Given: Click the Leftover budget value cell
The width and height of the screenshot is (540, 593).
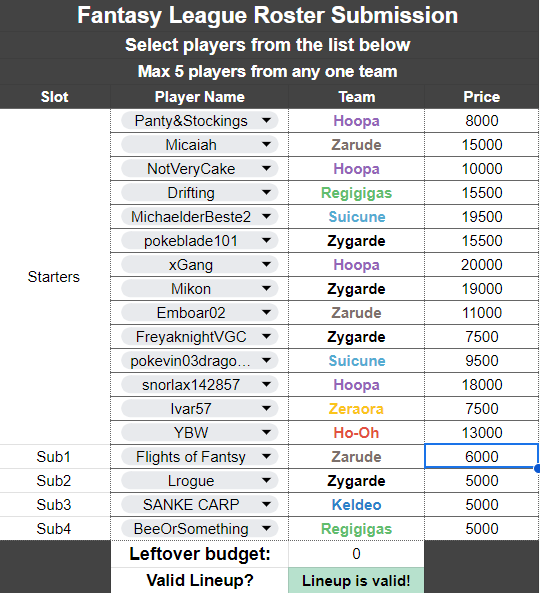Looking at the screenshot, I should coord(356,554).
